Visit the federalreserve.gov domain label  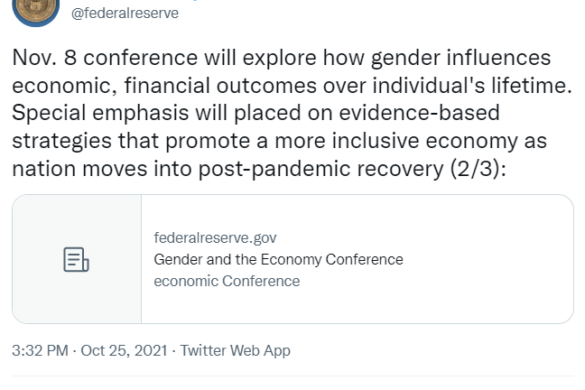coord(215,238)
